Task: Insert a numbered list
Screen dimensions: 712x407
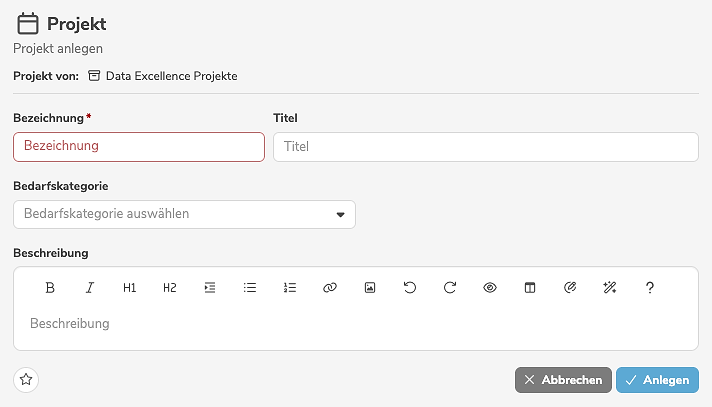Action: point(290,288)
